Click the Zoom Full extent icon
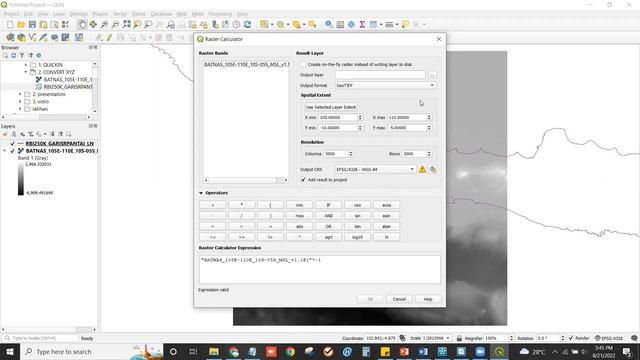The width and height of the screenshot is (640, 360). (127, 24)
